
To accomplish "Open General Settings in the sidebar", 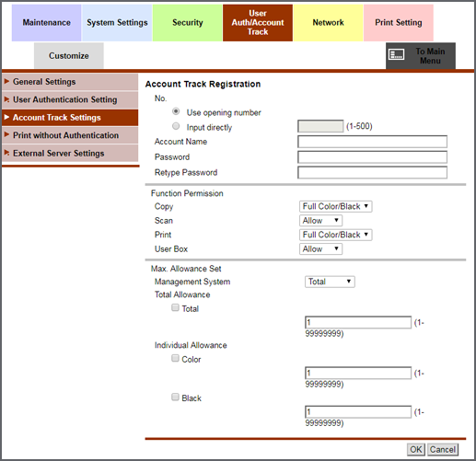I will [x=70, y=82].
